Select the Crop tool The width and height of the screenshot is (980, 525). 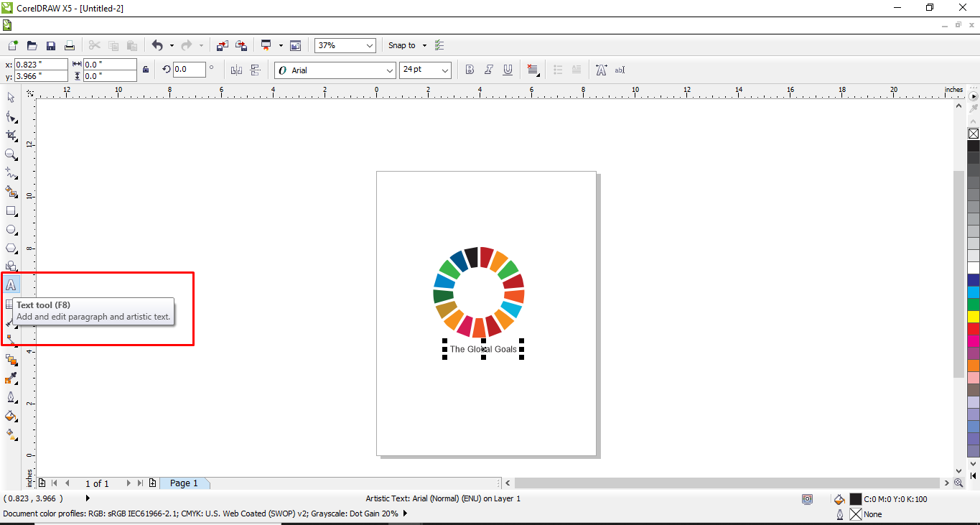(11, 135)
